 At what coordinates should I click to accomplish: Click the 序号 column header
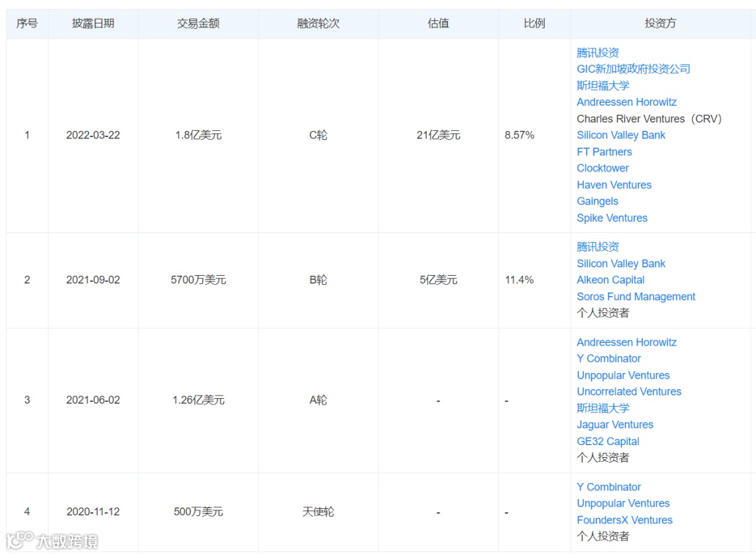point(27,23)
